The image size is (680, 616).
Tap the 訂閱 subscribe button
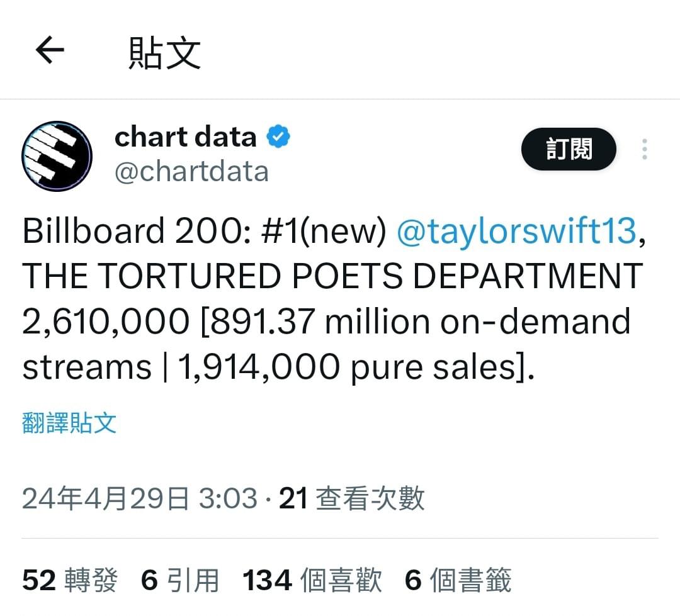point(569,149)
